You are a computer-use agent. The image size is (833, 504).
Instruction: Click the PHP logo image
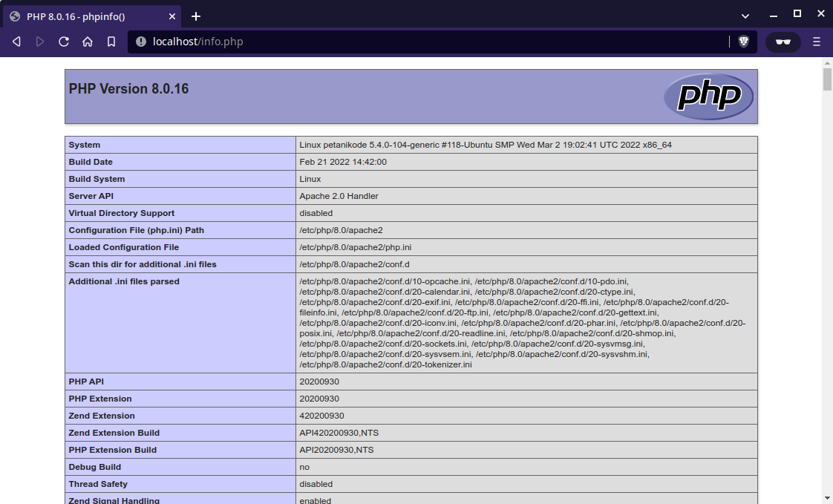pyautogui.click(x=709, y=96)
